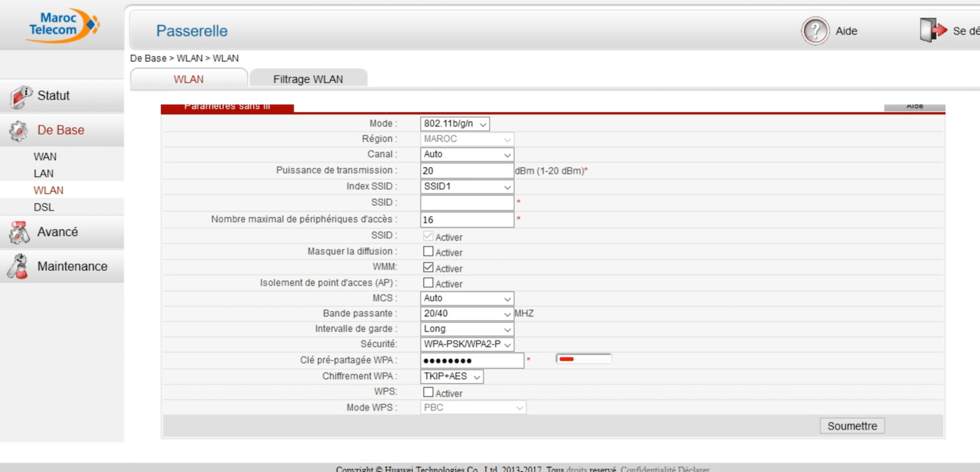Click the Clé pré-partagée WPA password field
980x472 pixels.
(x=472, y=361)
